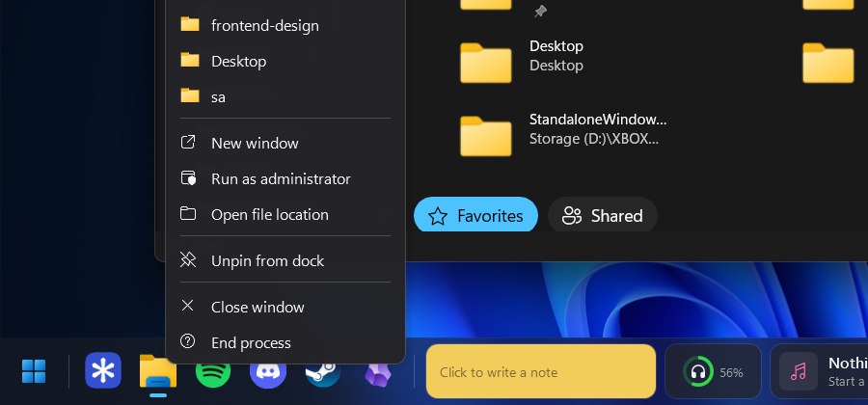Click the StandaloneWindow folder icon in Explorer
Image resolution: width=868 pixels, height=405 pixels.
[485, 136]
